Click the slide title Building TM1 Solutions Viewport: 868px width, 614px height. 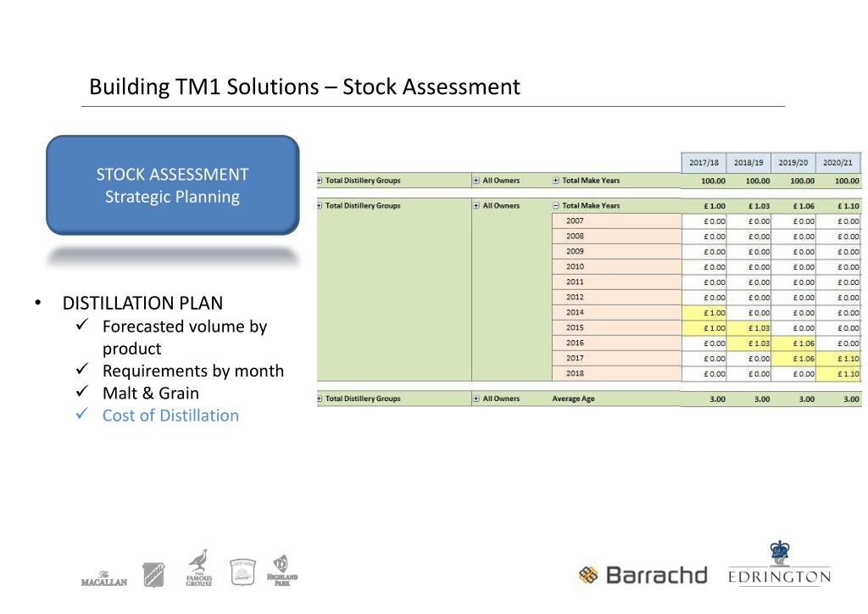point(304,87)
